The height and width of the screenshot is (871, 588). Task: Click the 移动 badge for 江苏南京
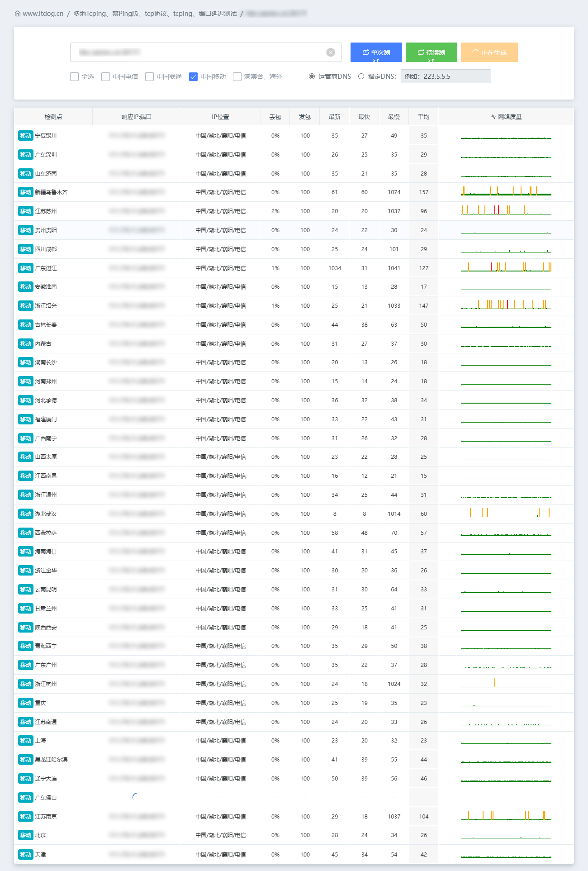coord(26,817)
